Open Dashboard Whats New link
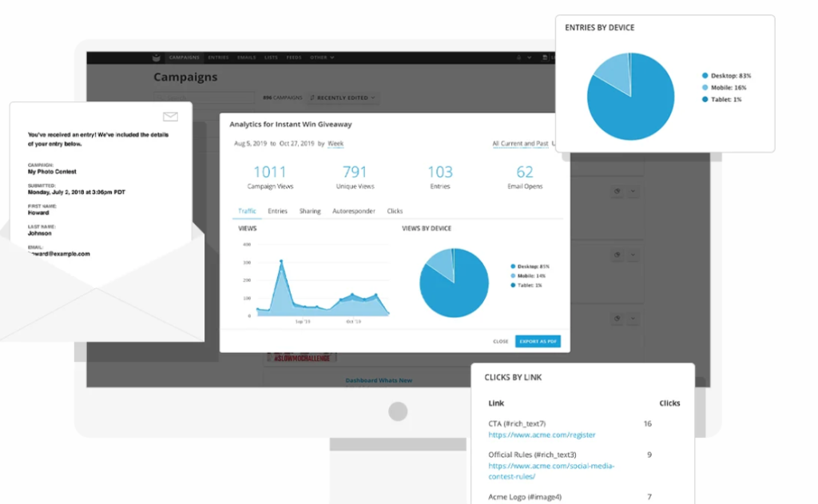This screenshot has height=504, width=818. (379, 380)
